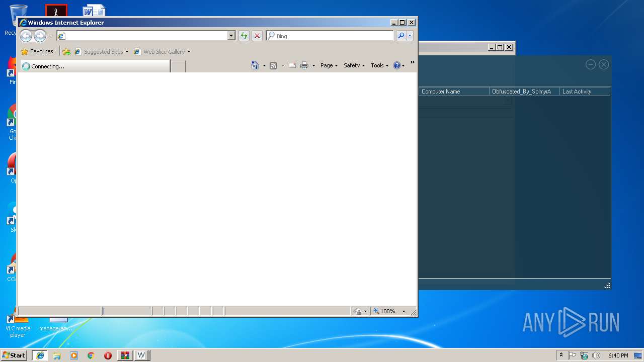Open the Help question mark menu

(398, 65)
